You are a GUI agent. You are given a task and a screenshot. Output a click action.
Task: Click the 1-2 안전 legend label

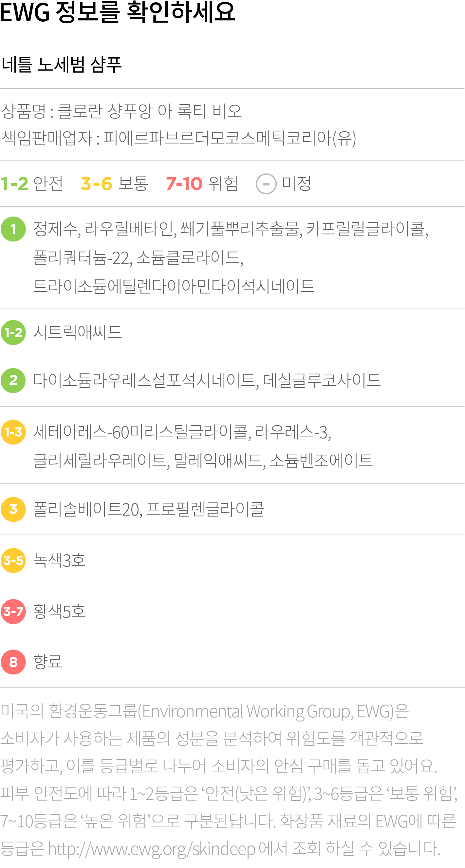pyautogui.click(x=32, y=184)
